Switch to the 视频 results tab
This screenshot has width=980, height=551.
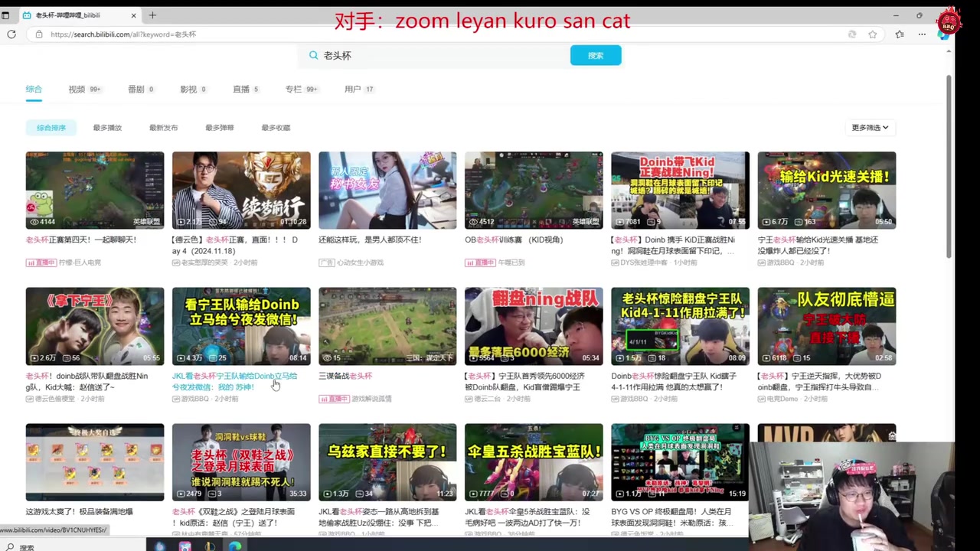[x=84, y=90]
